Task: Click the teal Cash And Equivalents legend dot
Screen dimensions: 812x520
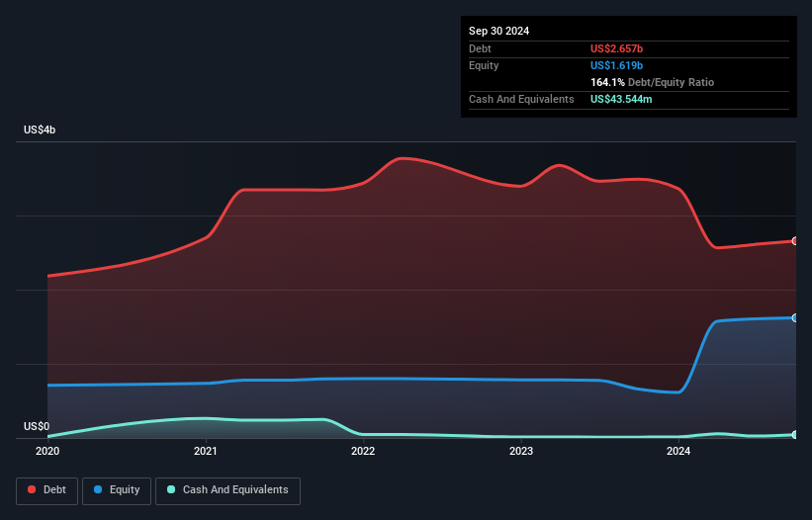Action: [x=171, y=489]
